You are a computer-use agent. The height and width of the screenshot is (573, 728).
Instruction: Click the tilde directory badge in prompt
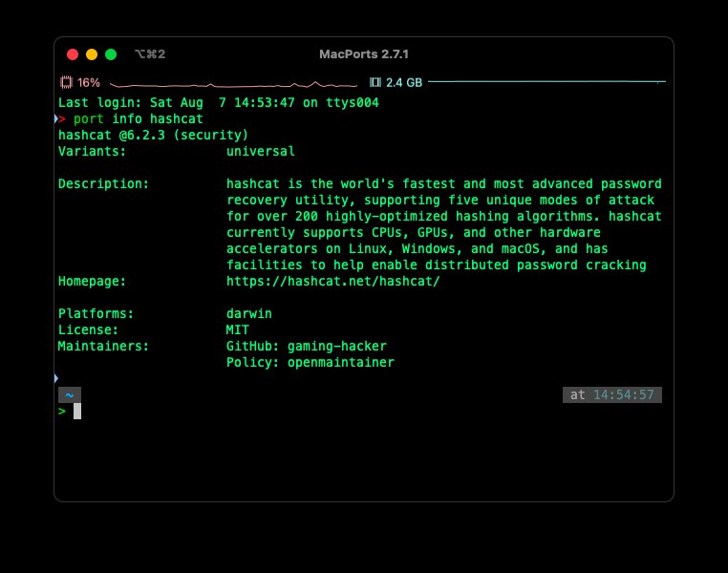tap(70, 394)
